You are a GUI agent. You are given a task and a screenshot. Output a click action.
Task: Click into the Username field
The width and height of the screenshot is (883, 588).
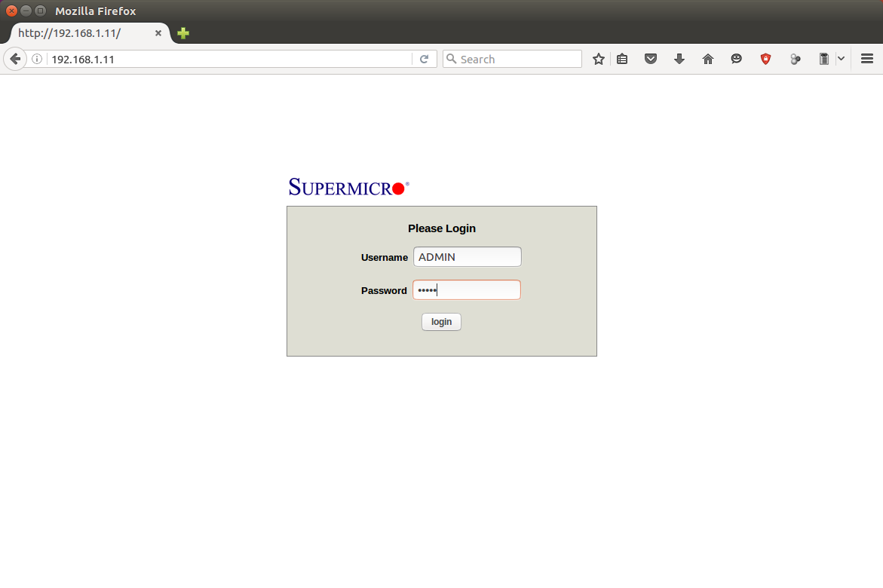point(467,257)
